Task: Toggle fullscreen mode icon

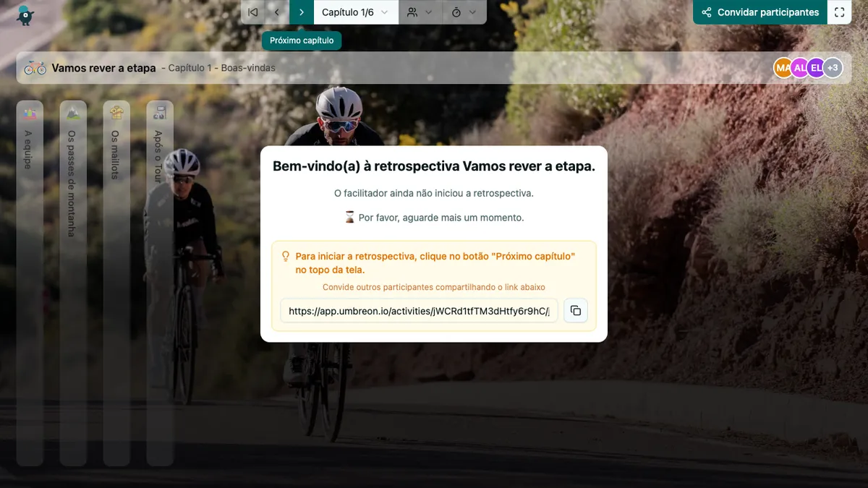Action: 840,12
